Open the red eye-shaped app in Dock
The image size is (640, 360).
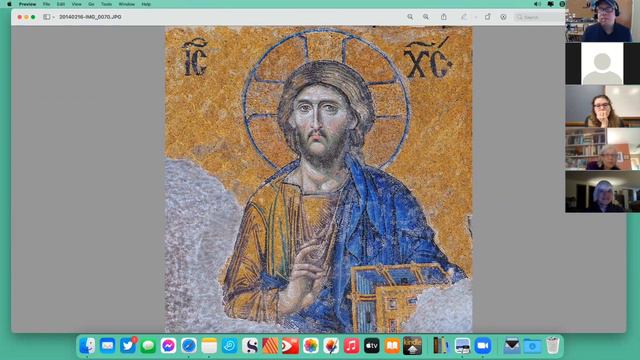(x=290, y=346)
